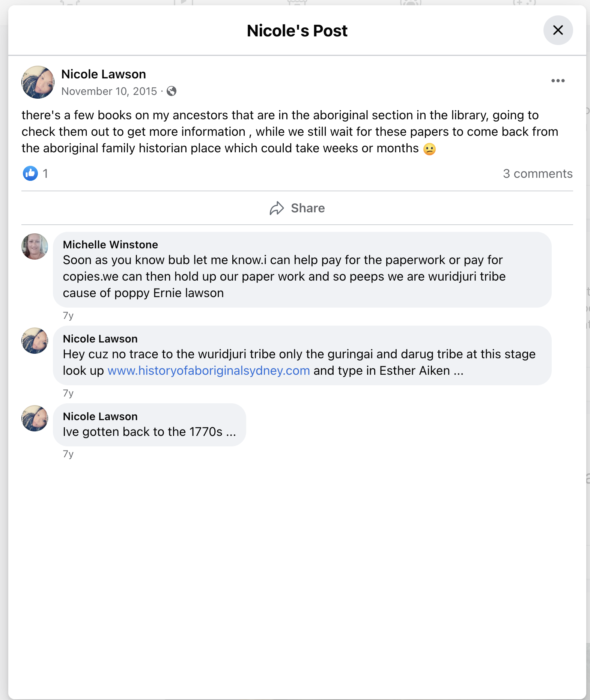
Task: Open Nicole Lawson's post author avatar
Action: (x=38, y=82)
